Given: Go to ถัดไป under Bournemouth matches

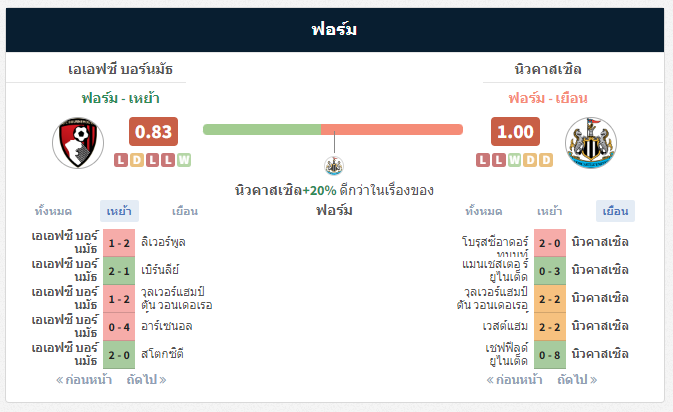Looking at the screenshot, I should (x=146, y=380).
